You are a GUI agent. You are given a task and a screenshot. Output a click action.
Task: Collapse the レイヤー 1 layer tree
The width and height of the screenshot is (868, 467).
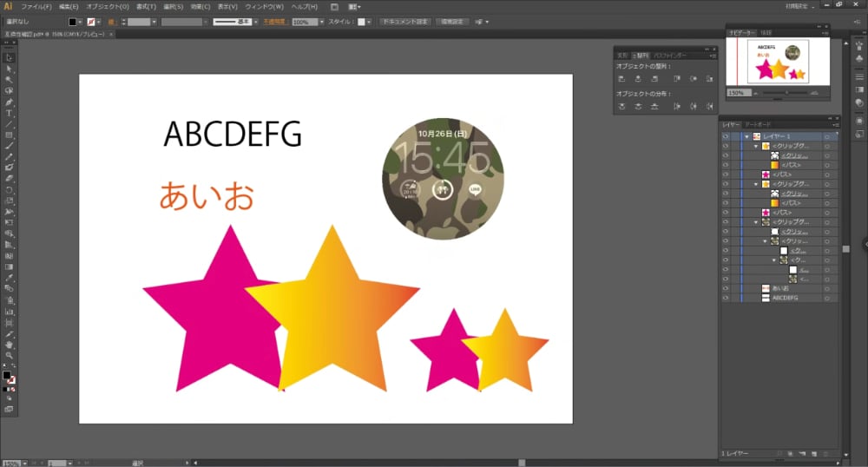746,137
